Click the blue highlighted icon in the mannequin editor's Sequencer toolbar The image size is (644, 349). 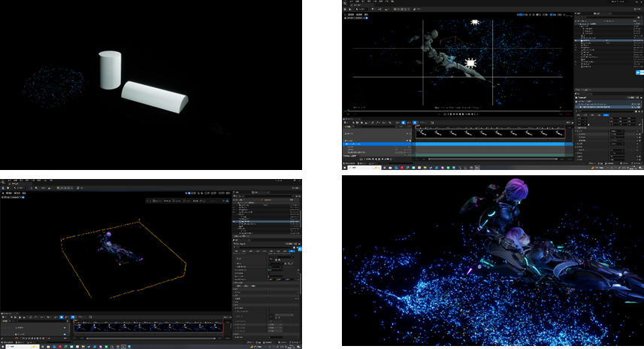pos(404,122)
